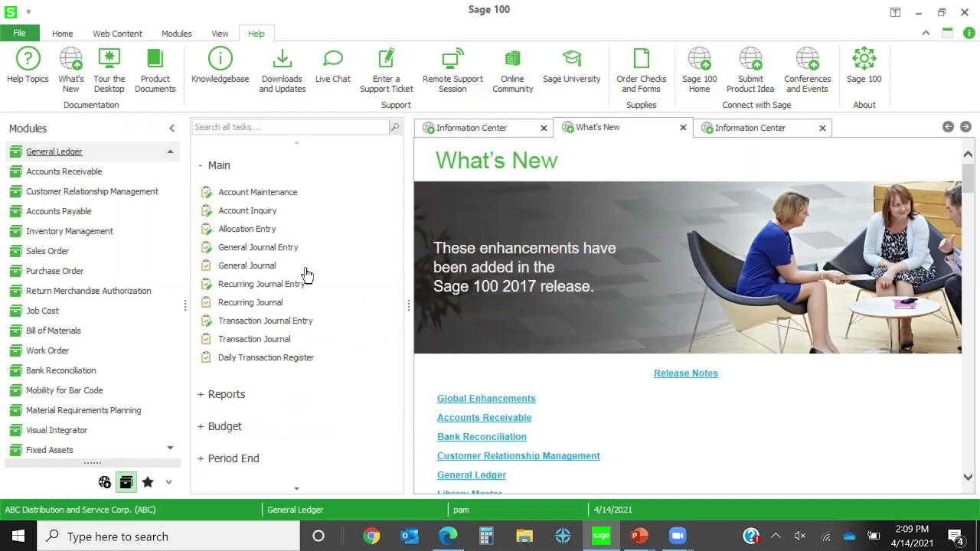Open the Global Enhancements link
The image size is (980, 551).
click(x=486, y=399)
